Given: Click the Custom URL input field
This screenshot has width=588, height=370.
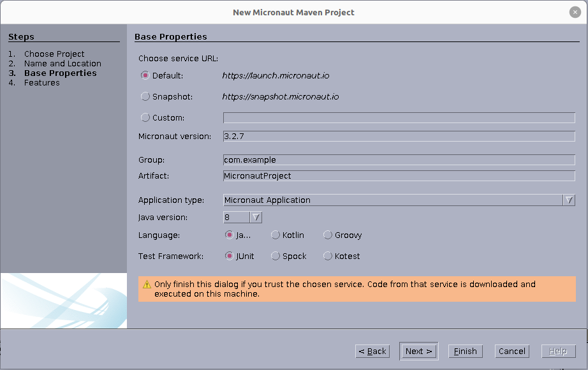Looking at the screenshot, I should [399, 117].
